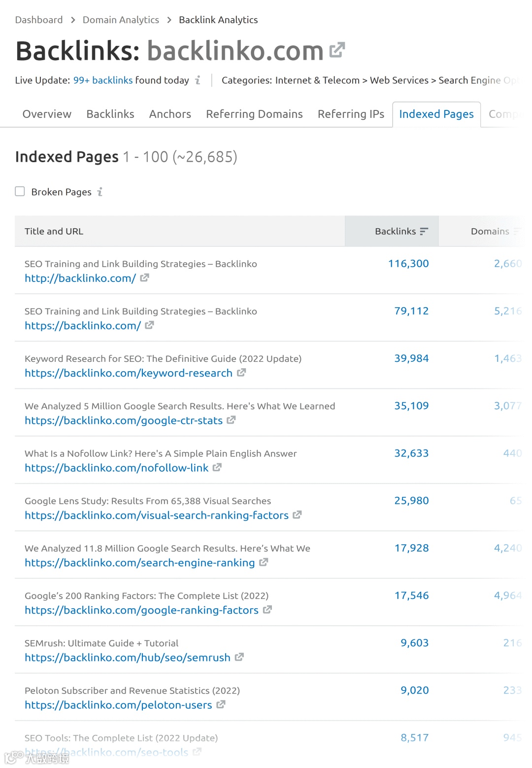
Task: Open the https://backlinko.com/search-engine-ranking link
Action: pyautogui.click(x=140, y=562)
